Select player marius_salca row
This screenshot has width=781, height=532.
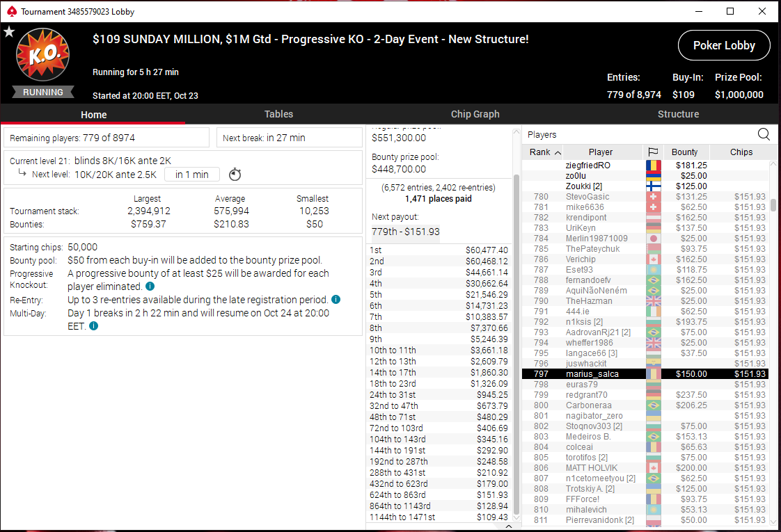point(645,373)
